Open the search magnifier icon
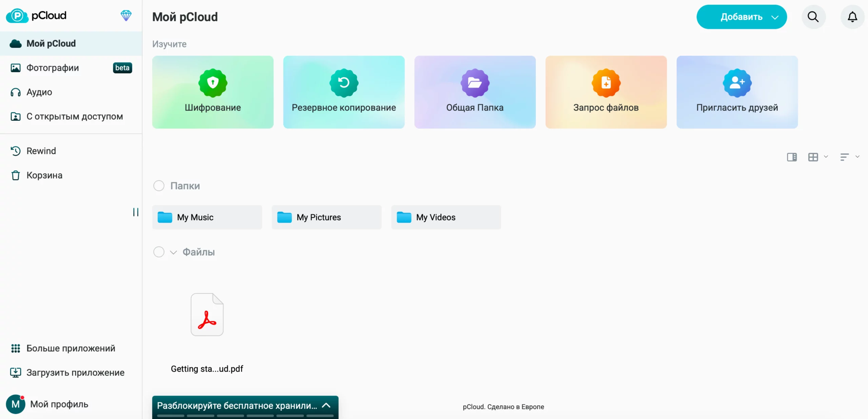Viewport: 868px width, 419px height. click(x=813, y=17)
